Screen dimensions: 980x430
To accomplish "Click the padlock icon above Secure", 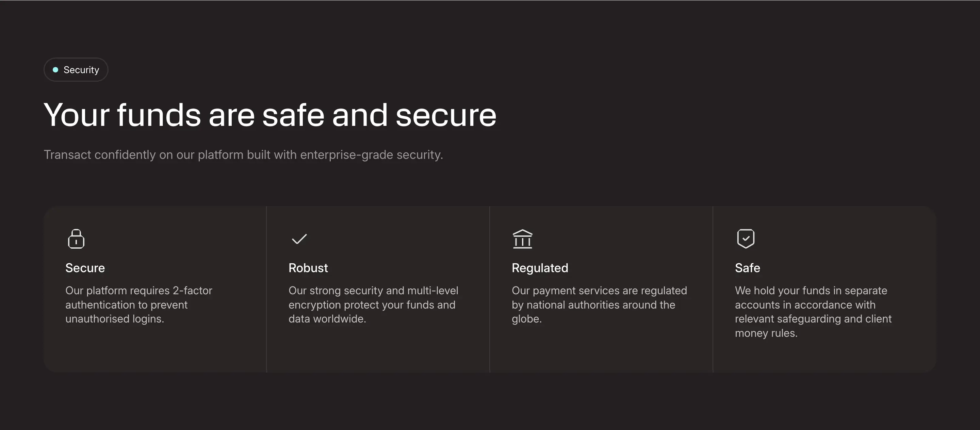I will [76, 239].
